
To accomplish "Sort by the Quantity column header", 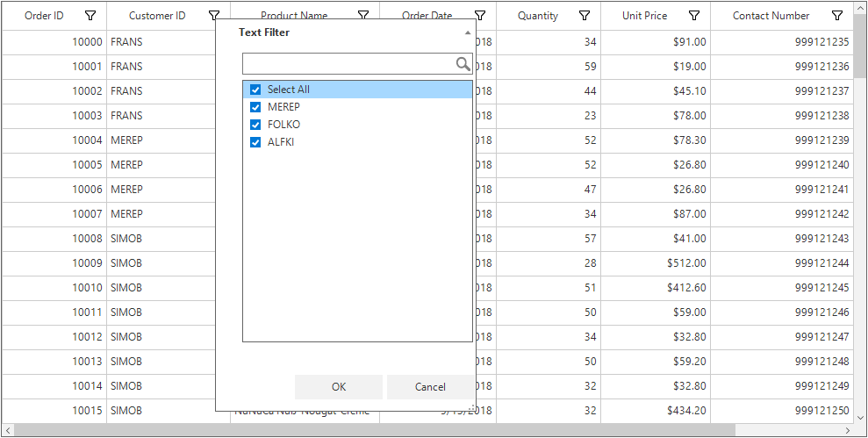I will [537, 16].
